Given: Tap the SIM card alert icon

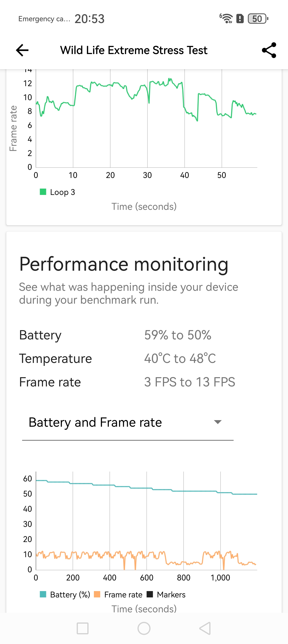Looking at the screenshot, I should pyautogui.click(x=240, y=19).
